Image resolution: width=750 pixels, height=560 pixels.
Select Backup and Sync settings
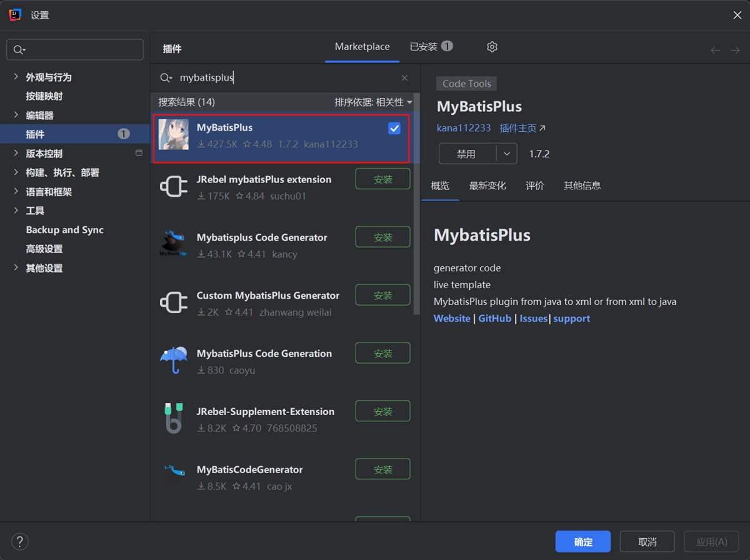coord(64,229)
